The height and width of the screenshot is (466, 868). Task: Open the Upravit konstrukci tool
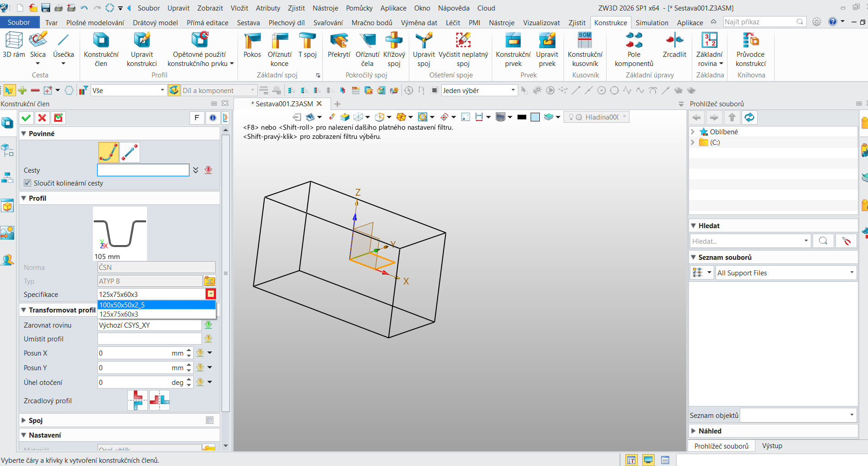[x=142, y=49]
